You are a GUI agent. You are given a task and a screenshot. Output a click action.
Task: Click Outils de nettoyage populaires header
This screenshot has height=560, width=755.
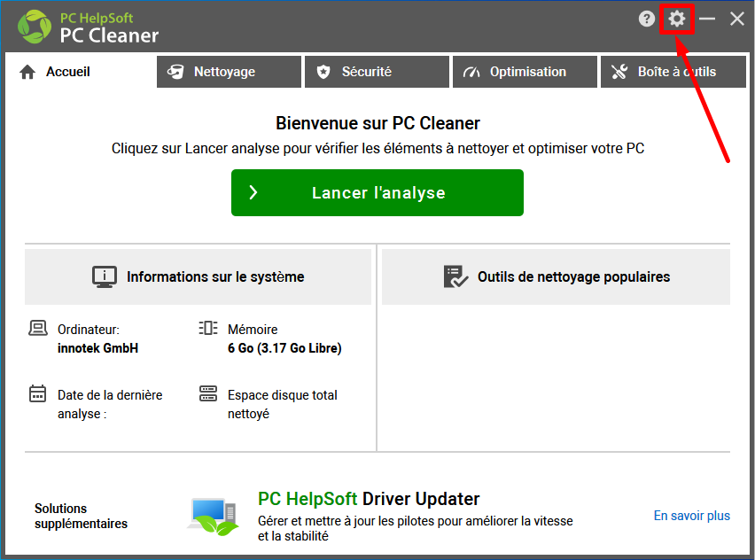point(557,276)
